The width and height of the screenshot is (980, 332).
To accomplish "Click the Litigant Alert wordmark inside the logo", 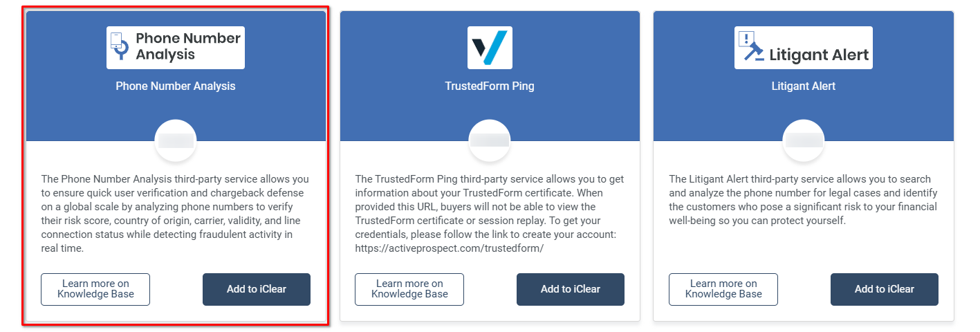I will 819,55.
